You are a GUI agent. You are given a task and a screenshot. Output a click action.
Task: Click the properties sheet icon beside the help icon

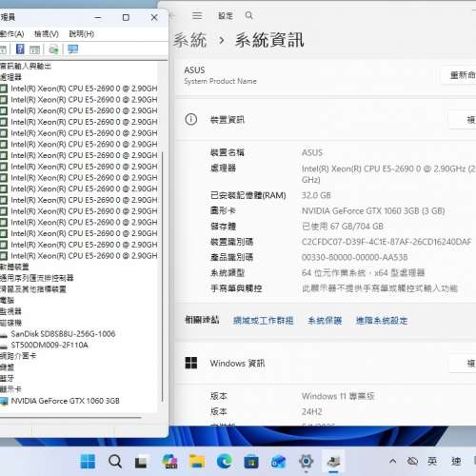pyautogui.click(x=34, y=50)
